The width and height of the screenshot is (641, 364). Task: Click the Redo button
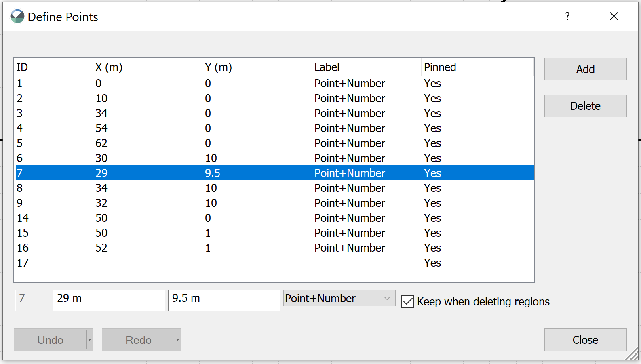(x=138, y=340)
